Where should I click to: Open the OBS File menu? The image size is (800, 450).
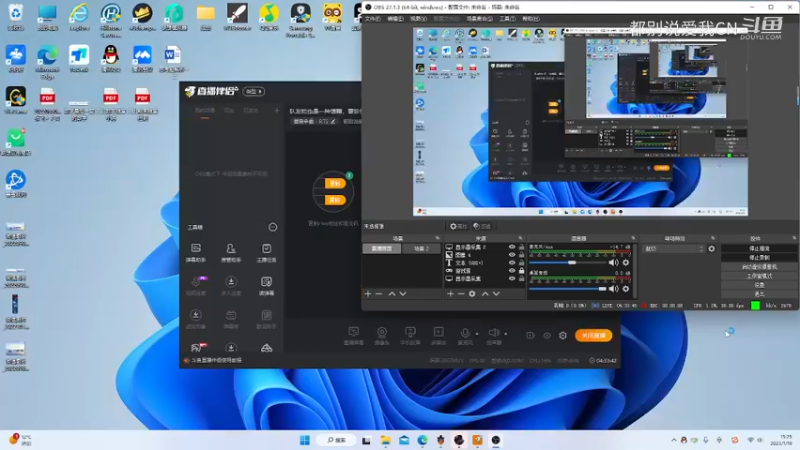point(372,19)
